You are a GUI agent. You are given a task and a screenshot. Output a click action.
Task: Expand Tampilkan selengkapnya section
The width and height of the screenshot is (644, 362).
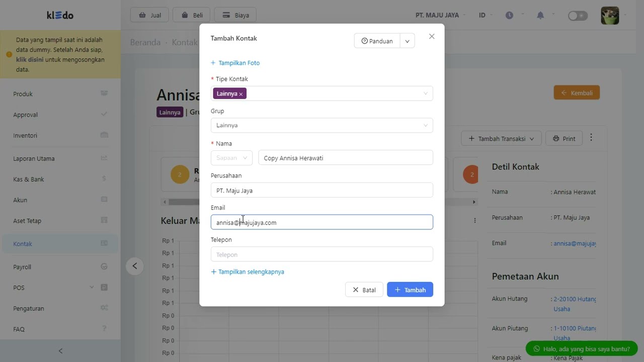pyautogui.click(x=248, y=272)
